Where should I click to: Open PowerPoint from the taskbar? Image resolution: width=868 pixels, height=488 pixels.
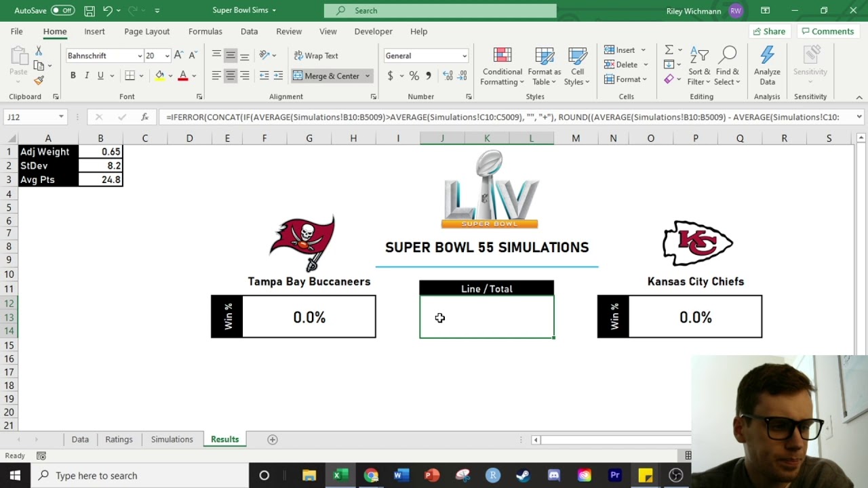[432, 475]
